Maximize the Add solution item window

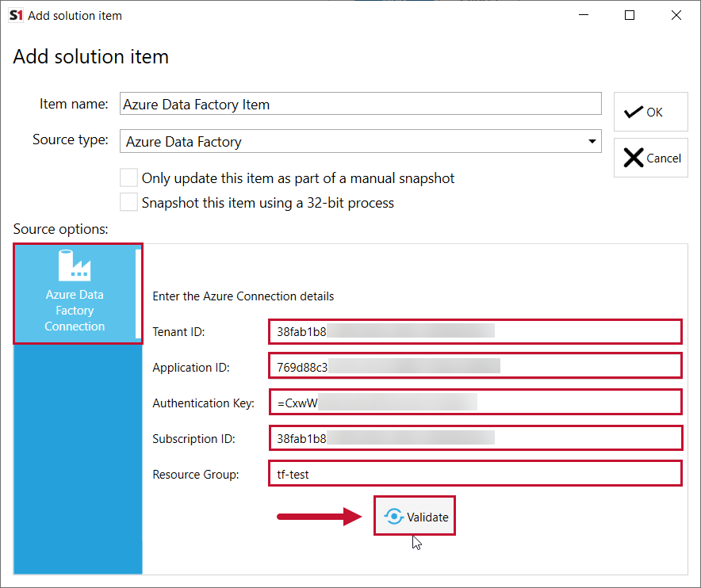[x=630, y=15]
